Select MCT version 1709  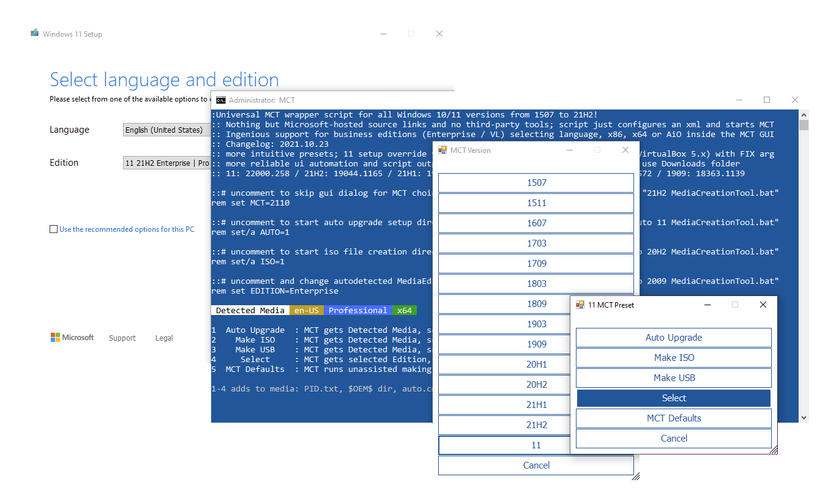click(x=536, y=263)
